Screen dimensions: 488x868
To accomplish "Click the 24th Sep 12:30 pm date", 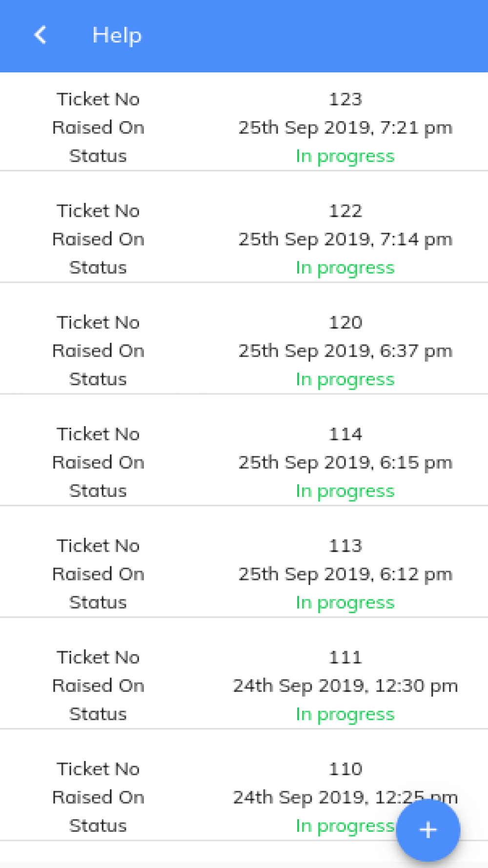I will point(346,686).
